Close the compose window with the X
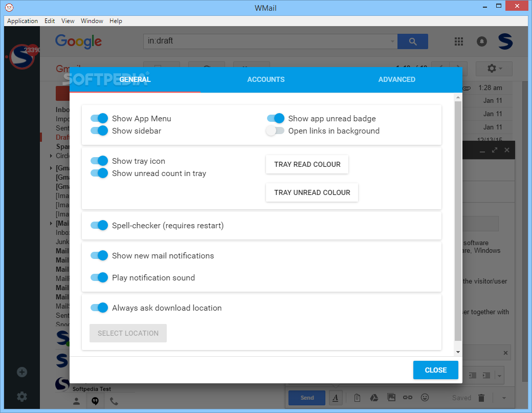Viewport: 532px width, 413px height. tap(507, 150)
